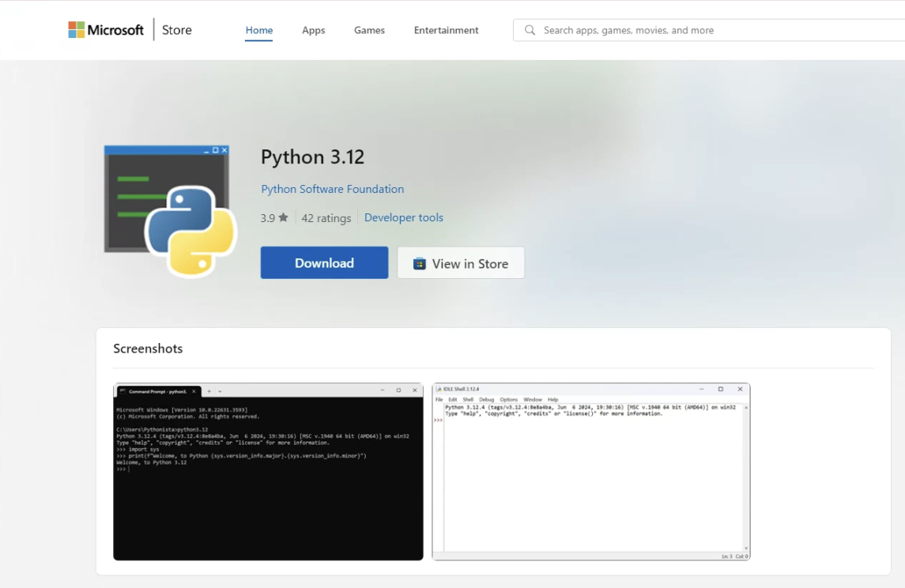The width and height of the screenshot is (905, 588).
Task: Click the 42 ratings text
Action: (326, 218)
